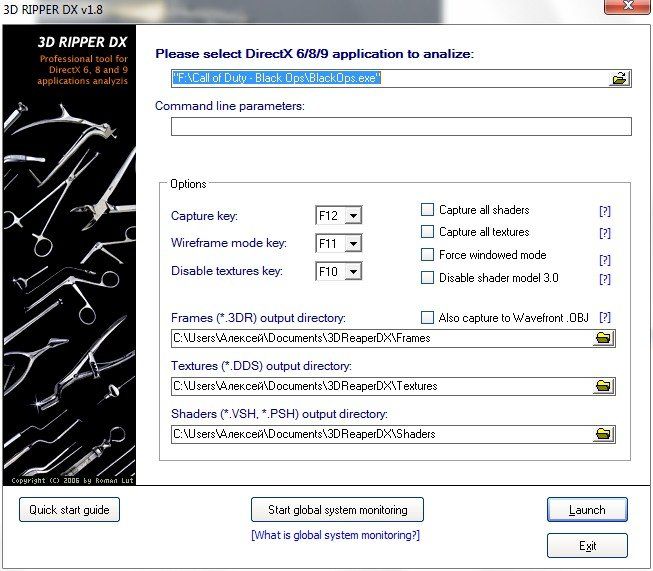Browse for the Shaders output directory folder
Image resolution: width=653 pixels, height=571 pixels.
coord(603,434)
